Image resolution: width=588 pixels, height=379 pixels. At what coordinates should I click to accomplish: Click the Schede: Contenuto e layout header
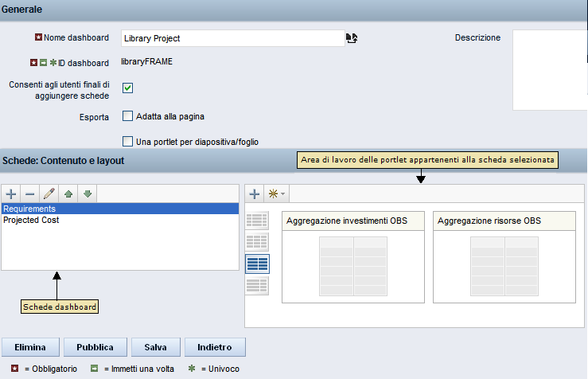63,161
